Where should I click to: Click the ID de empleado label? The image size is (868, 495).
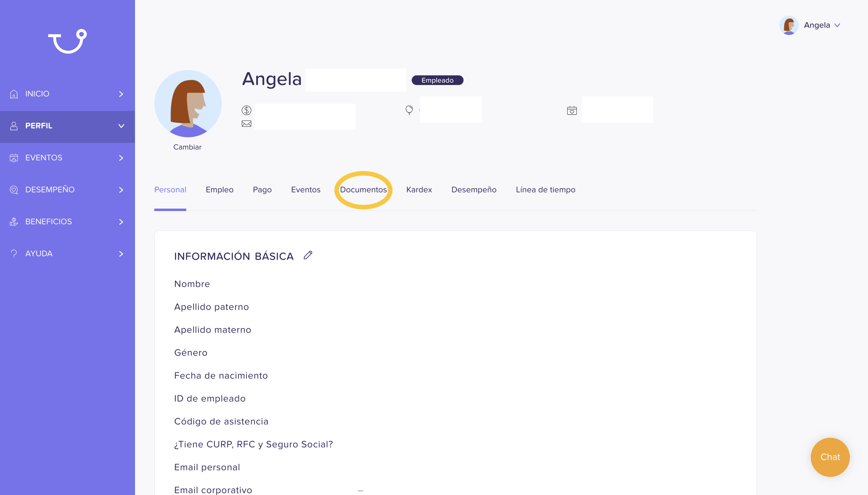210,399
